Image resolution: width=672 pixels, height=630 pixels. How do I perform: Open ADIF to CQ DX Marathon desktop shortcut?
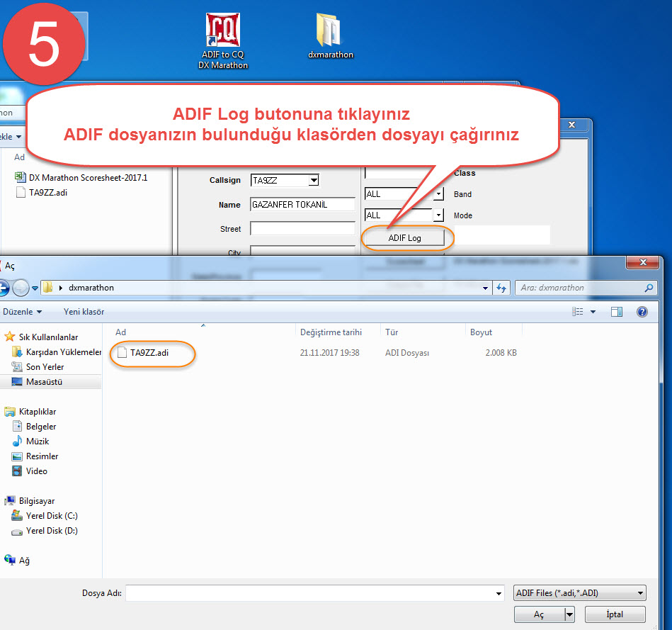[223, 40]
